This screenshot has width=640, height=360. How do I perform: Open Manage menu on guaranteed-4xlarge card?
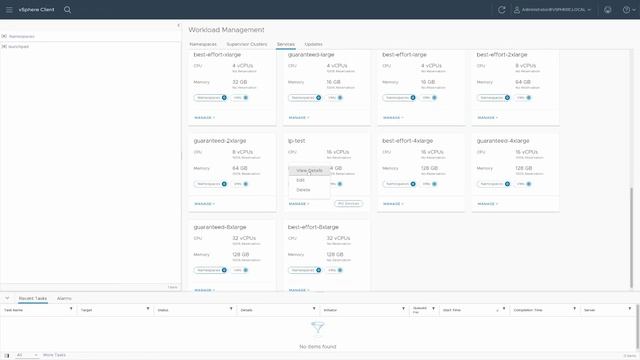(x=488, y=204)
